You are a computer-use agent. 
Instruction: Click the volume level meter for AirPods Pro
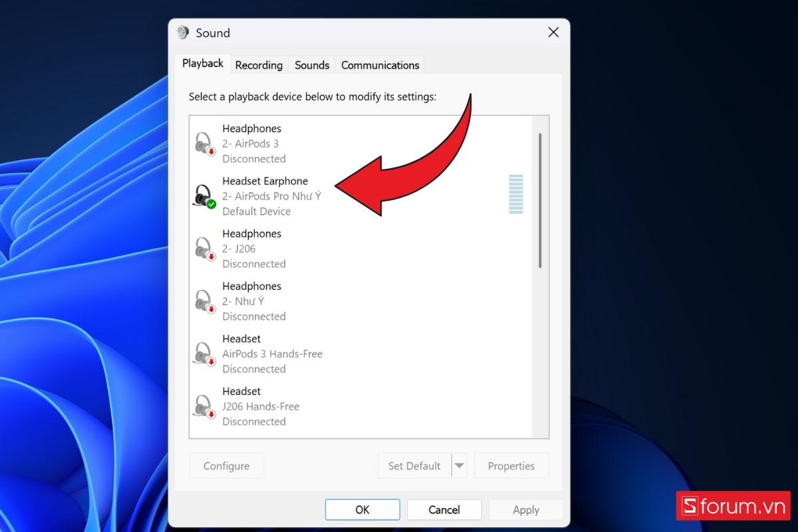click(x=515, y=194)
